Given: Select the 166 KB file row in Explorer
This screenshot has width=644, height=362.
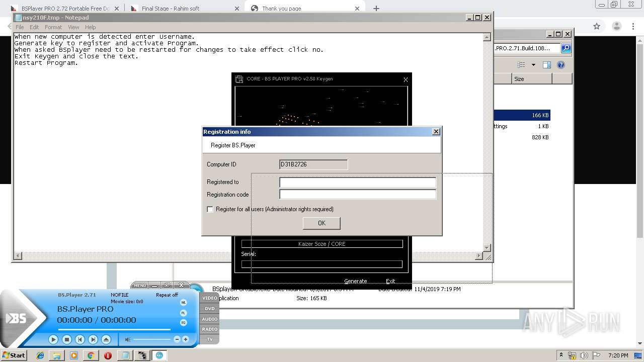Looking at the screenshot, I should (x=522, y=115).
